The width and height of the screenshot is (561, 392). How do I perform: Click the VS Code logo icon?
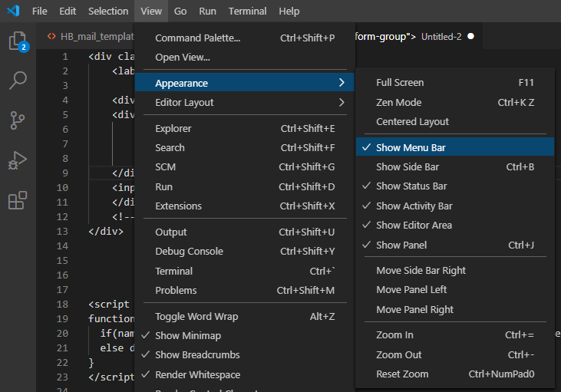(x=13, y=12)
